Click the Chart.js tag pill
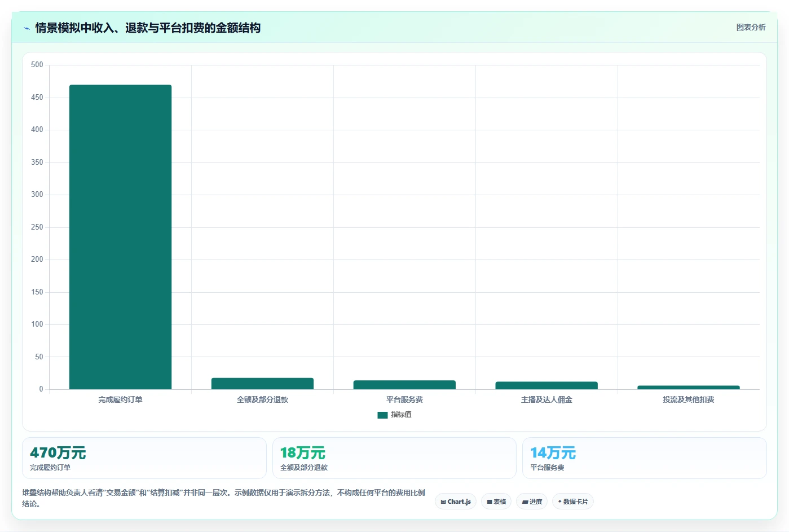Viewport: 789px width, 532px height. (456, 502)
